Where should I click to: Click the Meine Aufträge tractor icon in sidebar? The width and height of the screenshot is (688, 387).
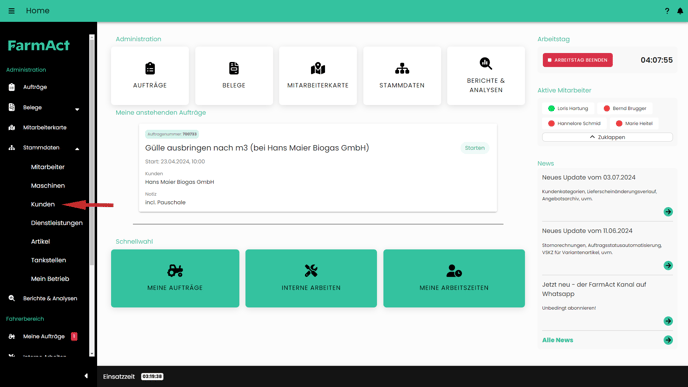pos(12,337)
